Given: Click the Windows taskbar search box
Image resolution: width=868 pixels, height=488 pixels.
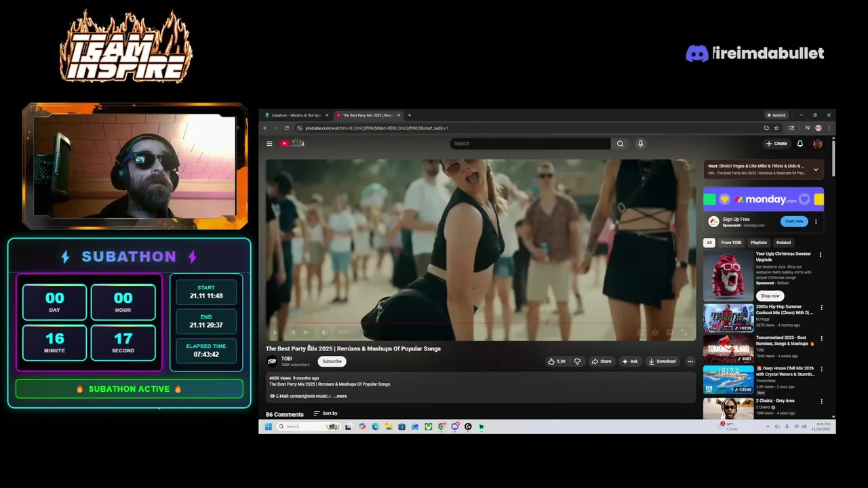Looking at the screenshot, I should 308,426.
